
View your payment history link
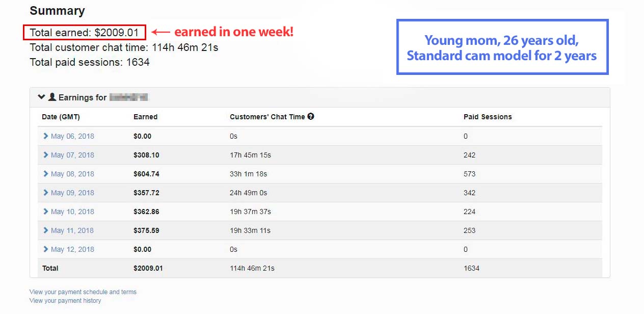(65, 301)
